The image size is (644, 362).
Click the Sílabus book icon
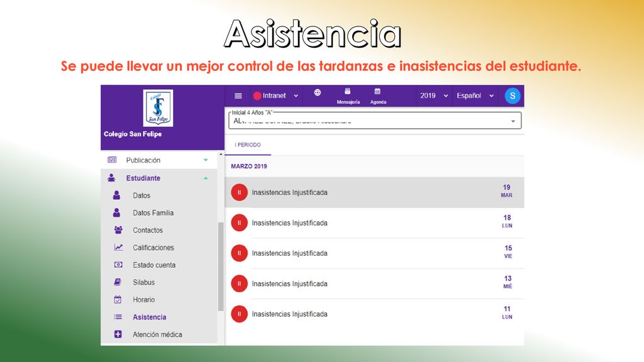(x=118, y=282)
